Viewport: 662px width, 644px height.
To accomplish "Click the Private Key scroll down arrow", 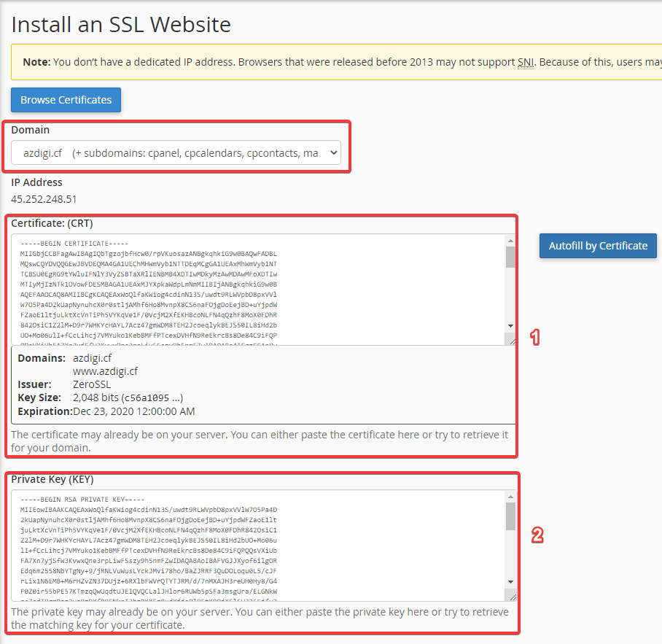I will tap(510, 583).
